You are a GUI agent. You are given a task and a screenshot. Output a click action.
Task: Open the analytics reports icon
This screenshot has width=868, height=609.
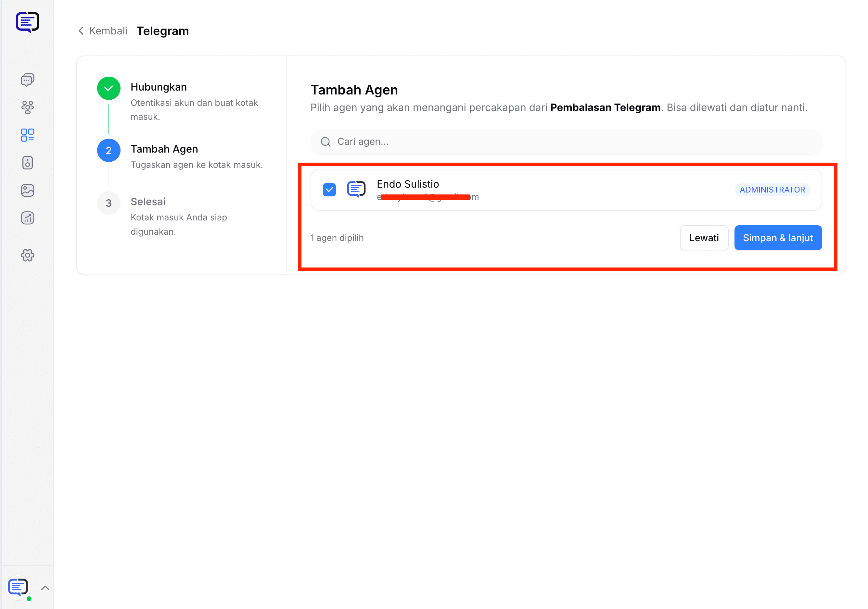tap(28, 218)
